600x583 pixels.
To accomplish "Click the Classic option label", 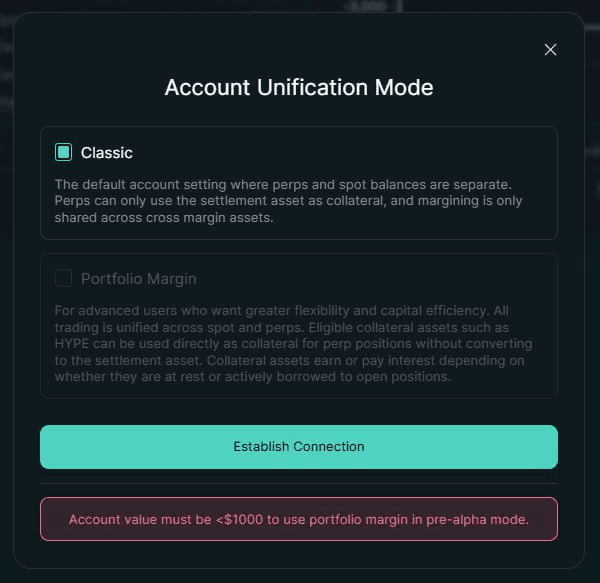I will [x=107, y=153].
